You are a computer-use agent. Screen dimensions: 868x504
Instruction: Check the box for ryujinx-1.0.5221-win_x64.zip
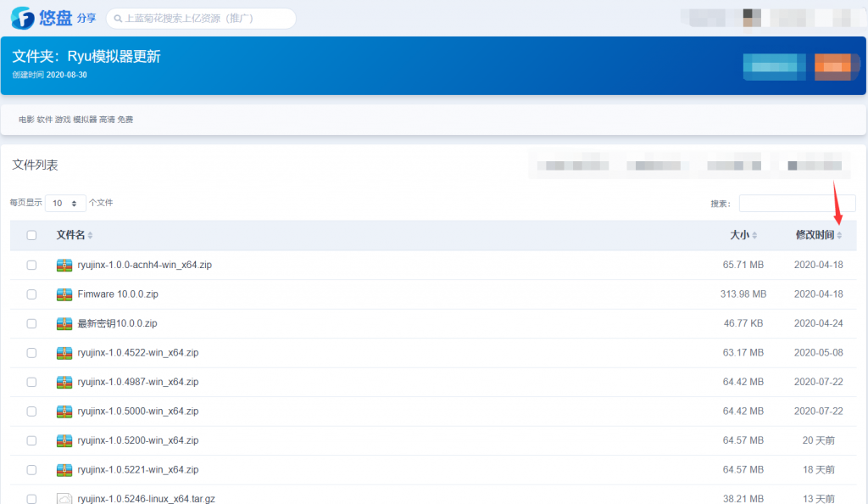click(x=31, y=471)
